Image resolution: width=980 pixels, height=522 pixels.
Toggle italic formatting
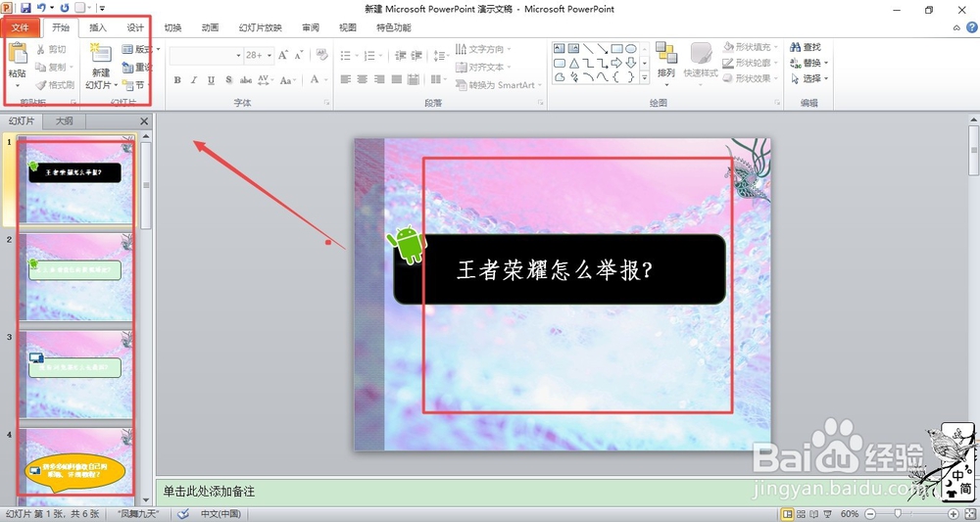point(194,80)
